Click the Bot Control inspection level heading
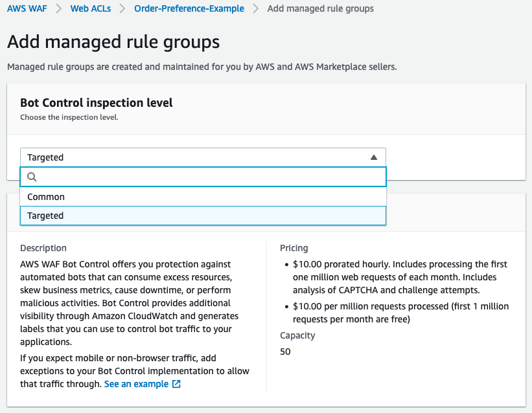532x413 pixels. (x=96, y=102)
